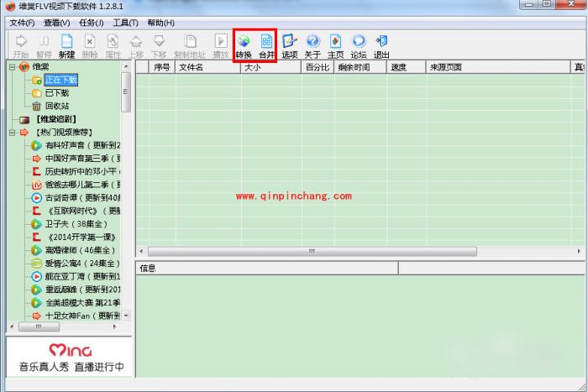Select the 正在下载 folder

pyautogui.click(x=60, y=80)
